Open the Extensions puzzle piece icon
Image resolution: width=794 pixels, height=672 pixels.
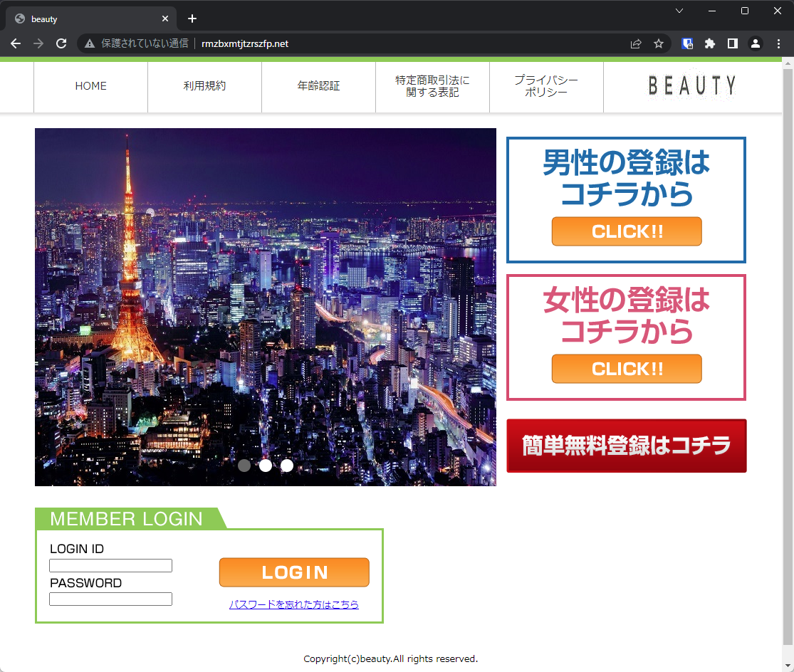[709, 43]
